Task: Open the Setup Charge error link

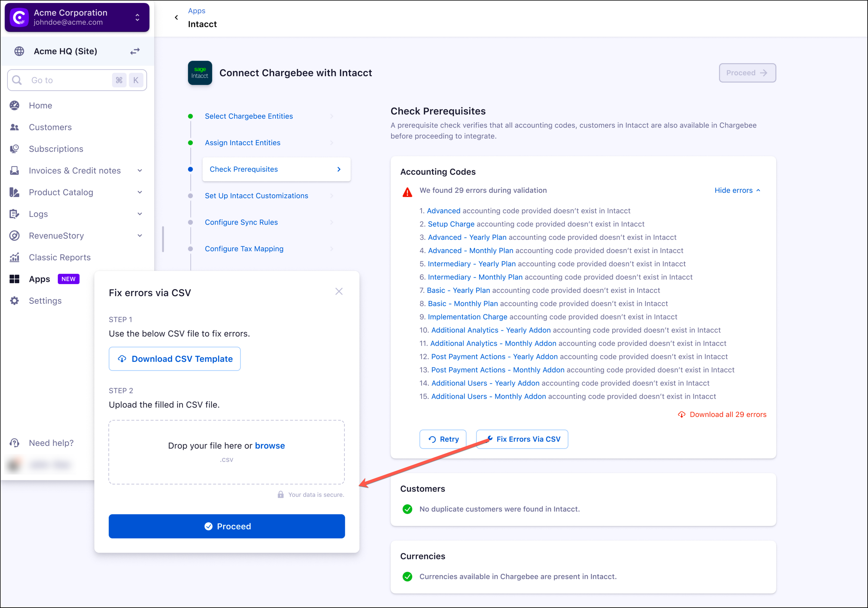Action: pyautogui.click(x=451, y=224)
